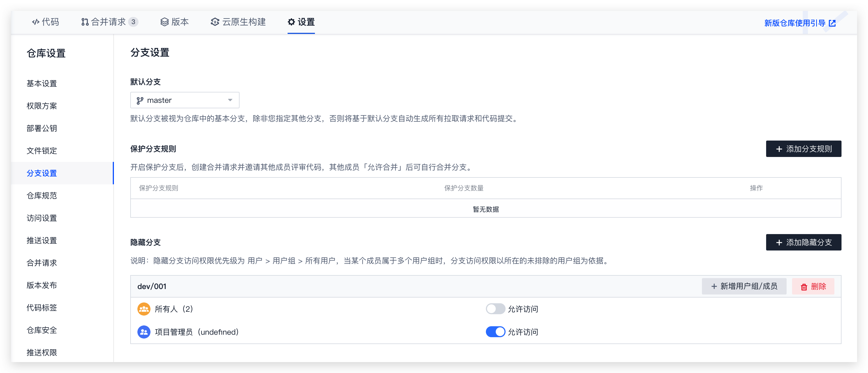Screen dimensions: 868x373
Task: Click the code brackets icon beside 代码
Action: 36,22
